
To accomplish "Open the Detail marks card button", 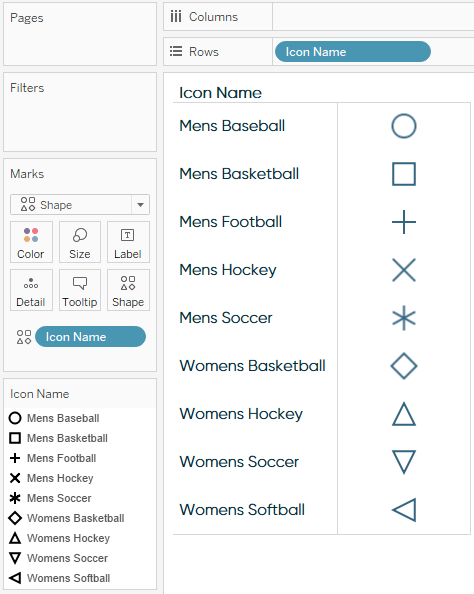I will click(x=31, y=290).
